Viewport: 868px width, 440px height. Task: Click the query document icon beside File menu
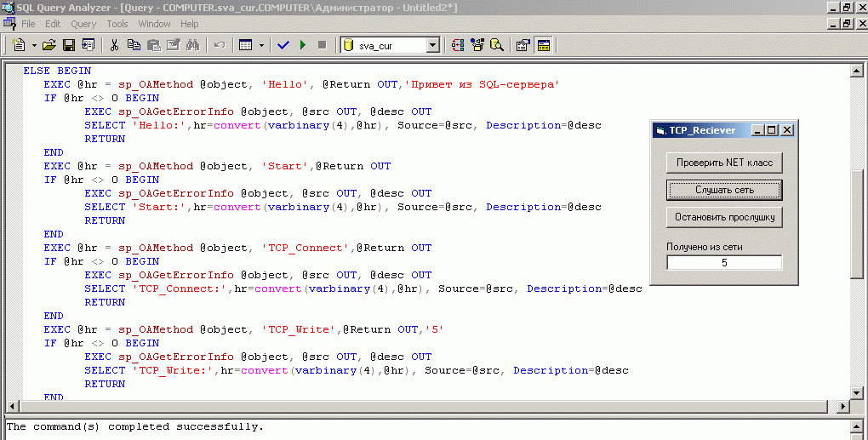(x=9, y=24)
